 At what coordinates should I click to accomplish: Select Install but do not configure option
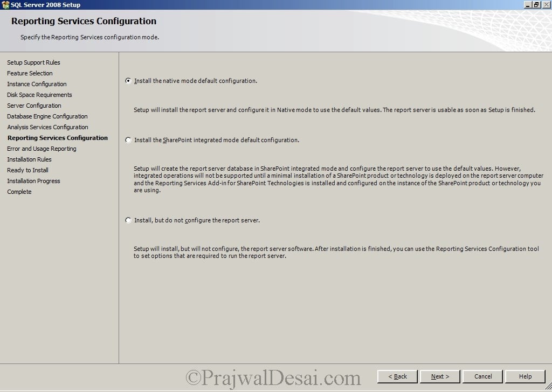coord(128,220)
